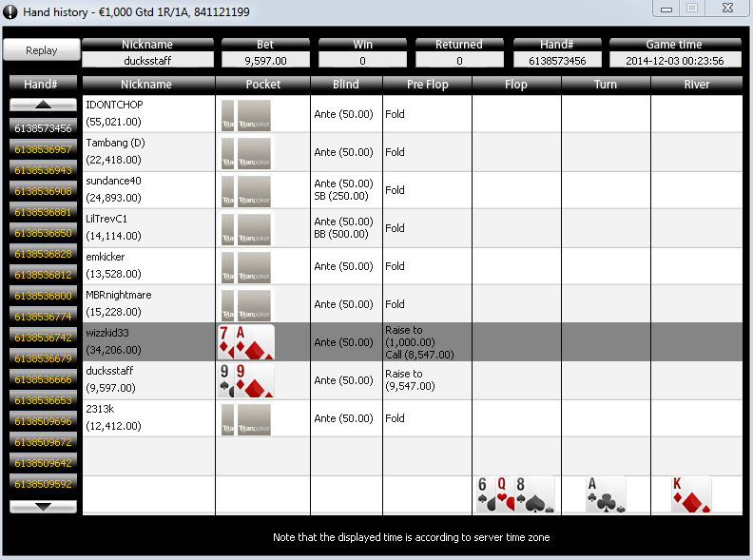
Task: Click ducksstaff's 9 of diamonds card
Action: click(x=254, y=380)
